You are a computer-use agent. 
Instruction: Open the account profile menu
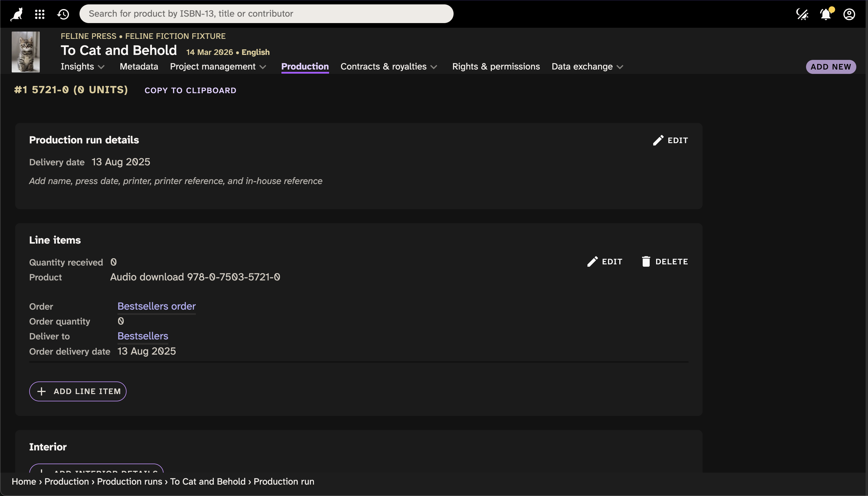pos(849,14)
